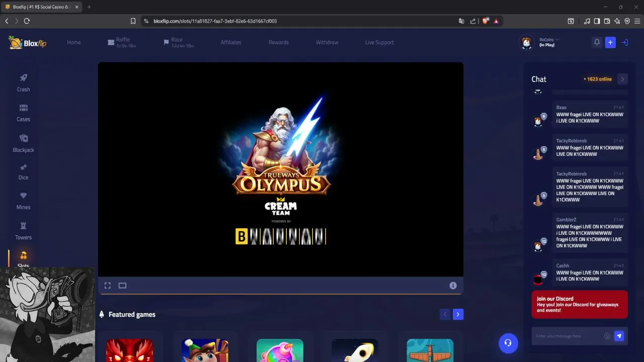Open Leo AI sparkle icon
Screen dimensions: 644x362
[x=617, y=21]
